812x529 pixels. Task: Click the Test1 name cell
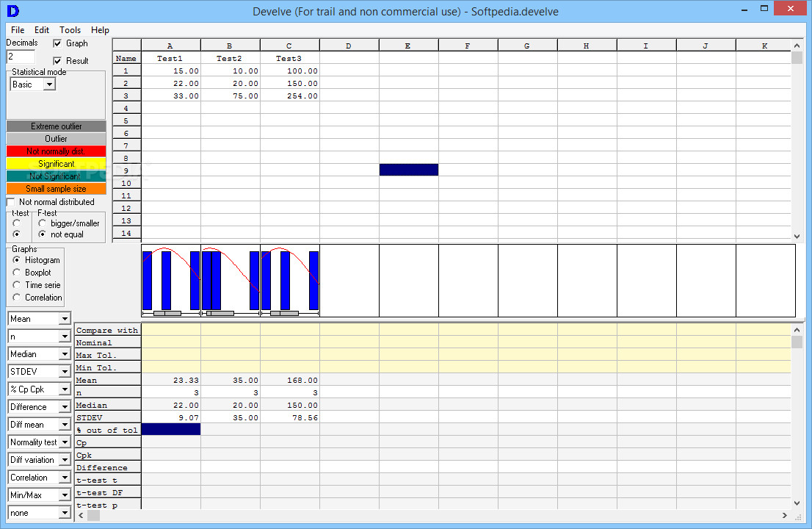tap(171, 59)
